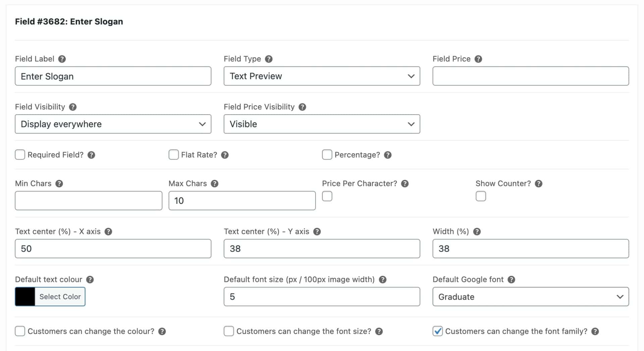Edit the default font size value 5
The width and height of the screenshot is (644, 351).
coord(322,297)
